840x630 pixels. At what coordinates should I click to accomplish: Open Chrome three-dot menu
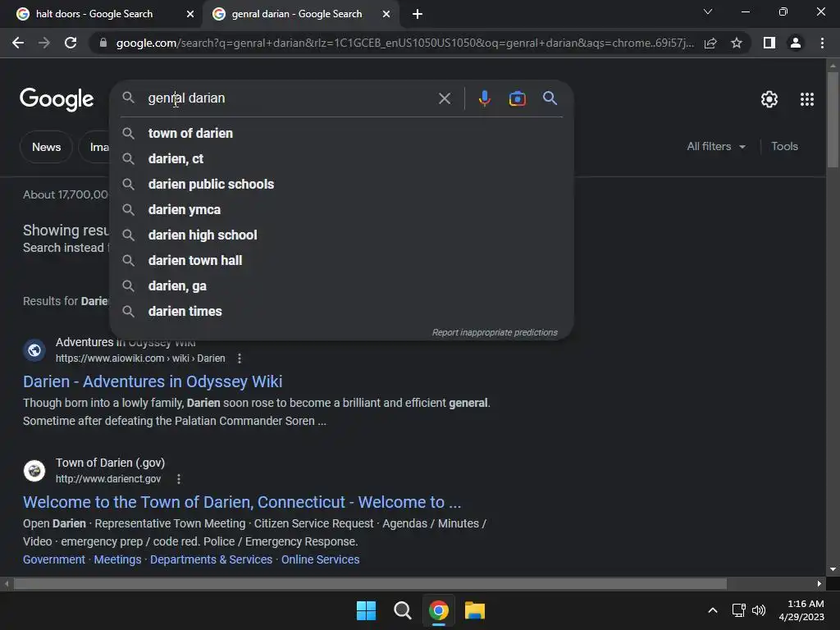coord(822,43)
